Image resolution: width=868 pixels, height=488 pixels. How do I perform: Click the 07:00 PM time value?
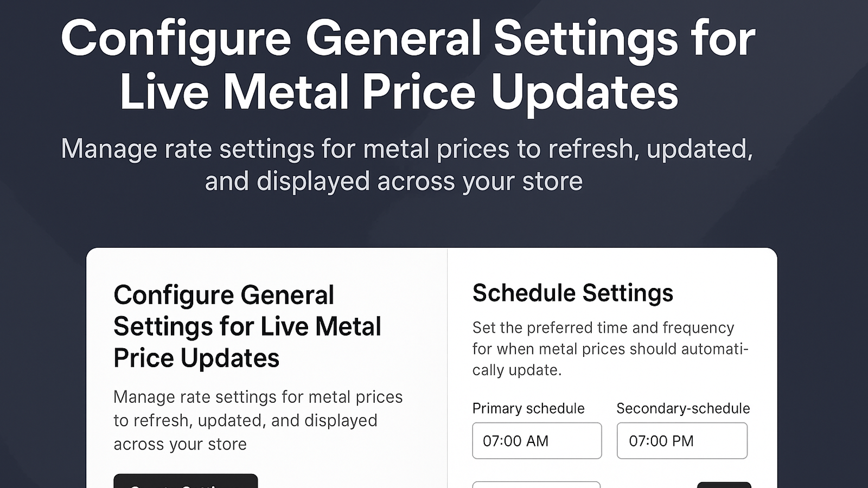point(661,441)
